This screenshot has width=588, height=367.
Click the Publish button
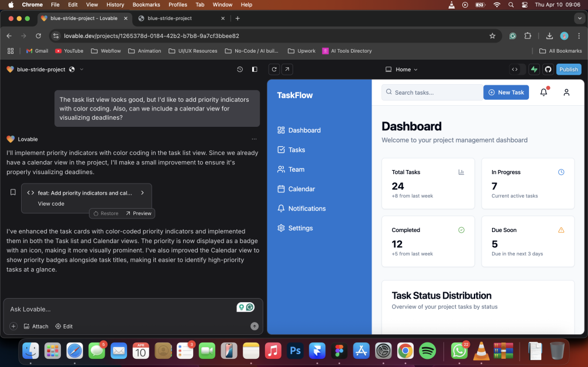pyautogui.click(x=568, y=70)
